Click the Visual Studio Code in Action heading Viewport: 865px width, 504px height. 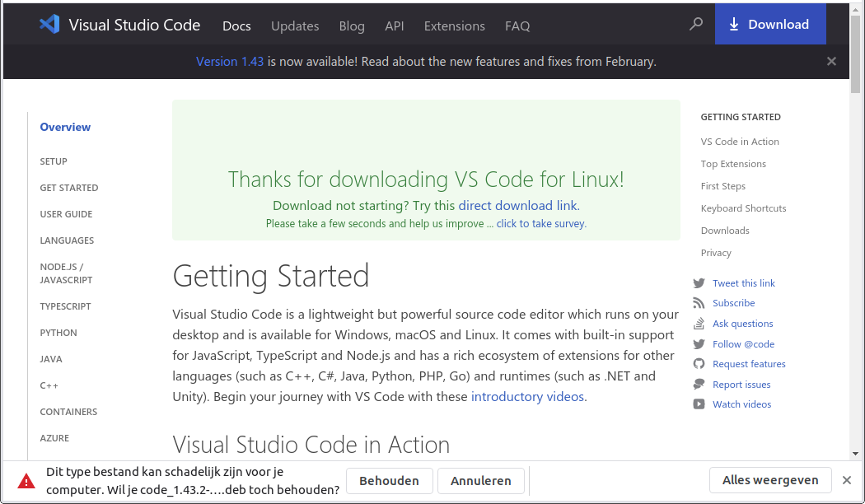tap(311, 445)
